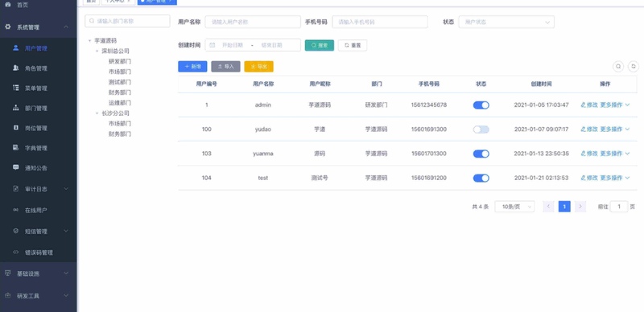The image size is (644, 312).
Task: Click the round refresh table icon
Action: click(634, 67)
